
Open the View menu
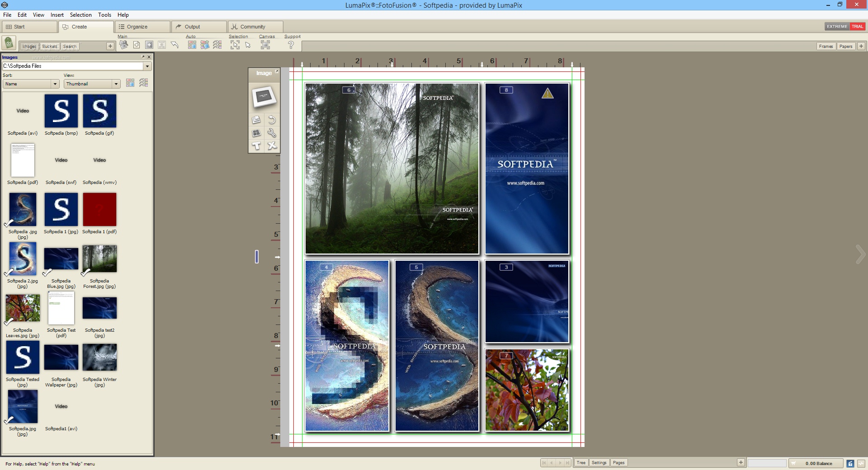(x=38, y=15)
